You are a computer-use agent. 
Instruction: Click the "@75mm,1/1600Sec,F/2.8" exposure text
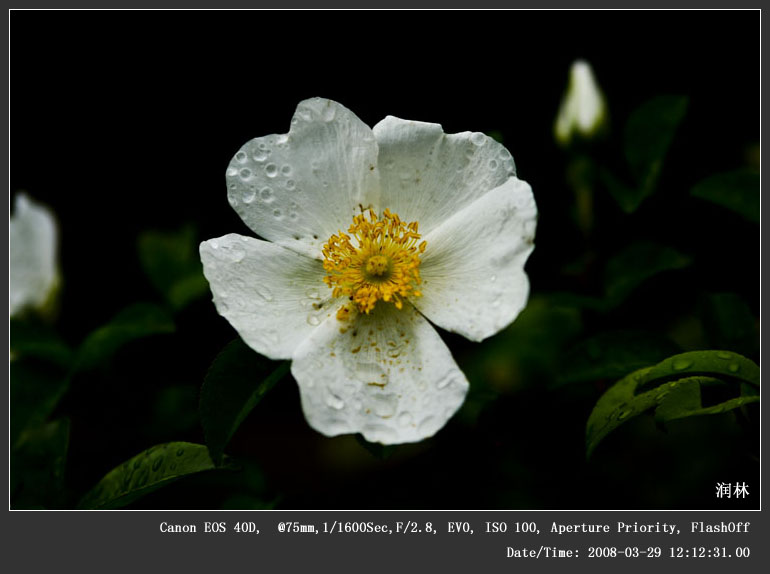(x=355, y=527)
